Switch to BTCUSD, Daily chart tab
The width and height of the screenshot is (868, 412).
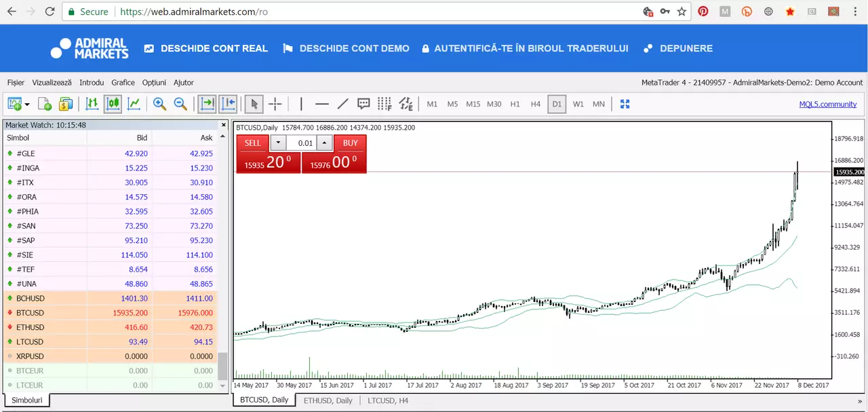[264, 400]
